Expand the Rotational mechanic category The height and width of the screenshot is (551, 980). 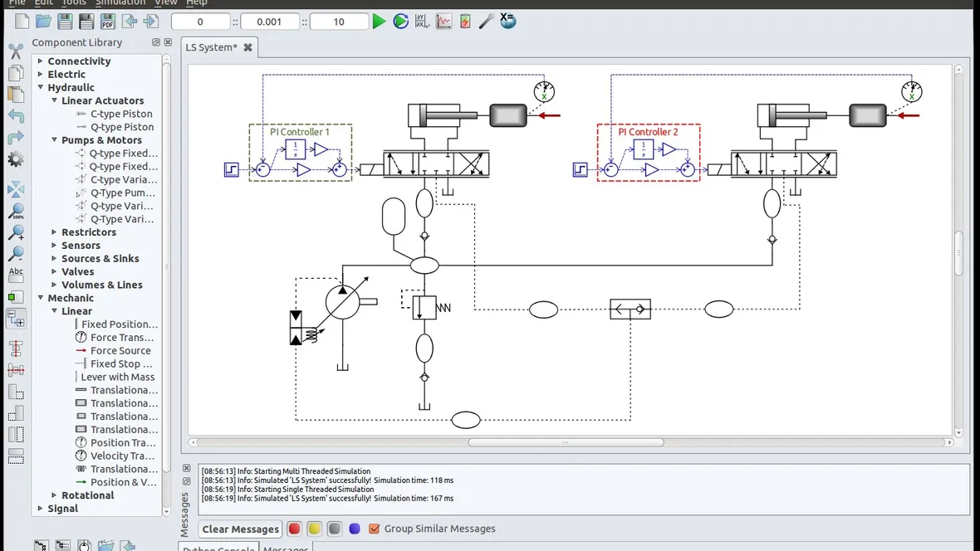[x=53, y=495]
